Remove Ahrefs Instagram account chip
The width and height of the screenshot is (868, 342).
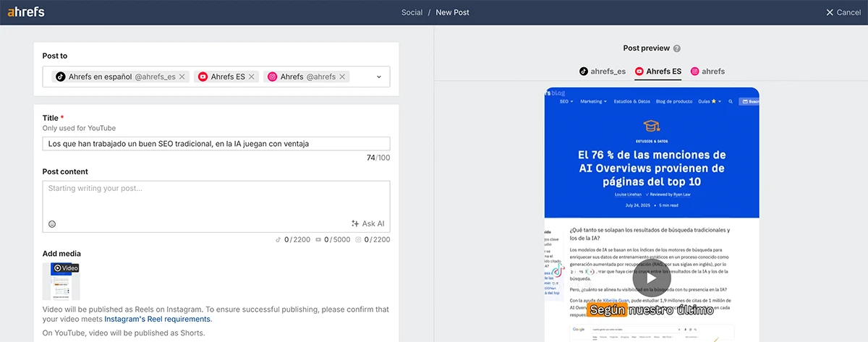pyautogui.click(x=342, y=77)
